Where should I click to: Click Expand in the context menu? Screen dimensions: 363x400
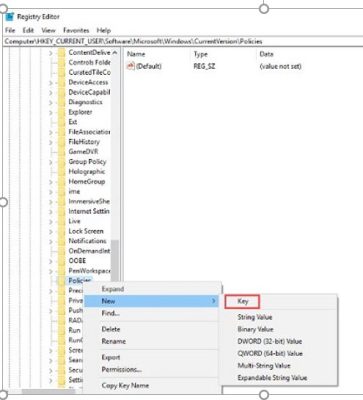[x=113, y=289]
